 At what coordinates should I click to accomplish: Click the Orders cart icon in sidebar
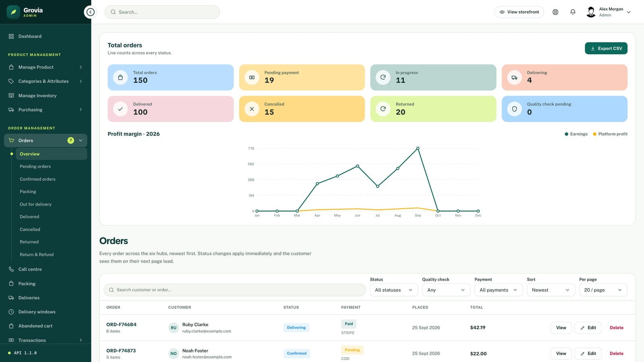click(x=11, y=140)
